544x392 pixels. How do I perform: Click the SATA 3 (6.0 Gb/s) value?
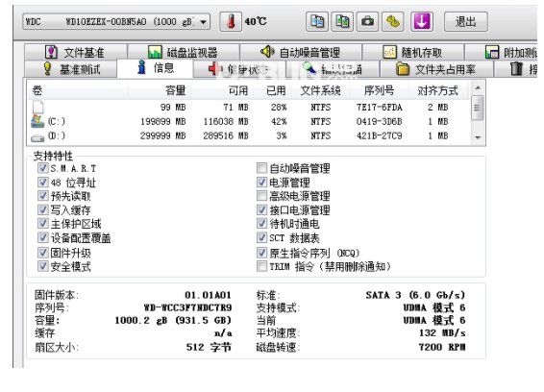coord(415,295)
